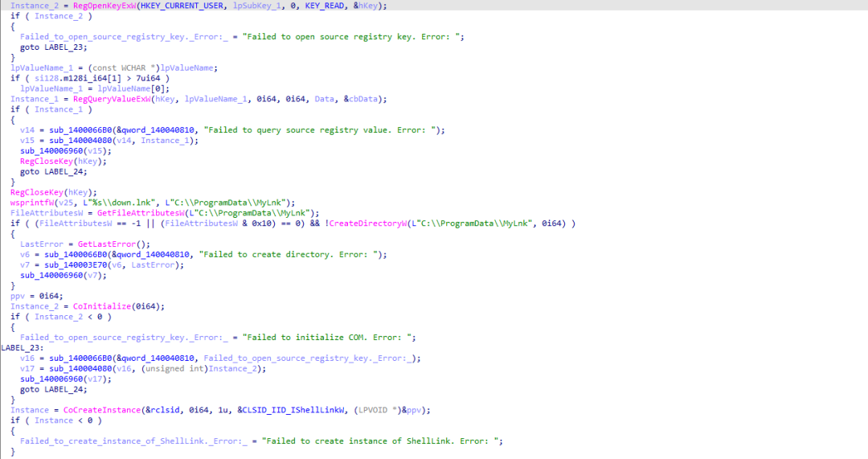Select the ppv = 0i64 assignment

tap(36, 296)
